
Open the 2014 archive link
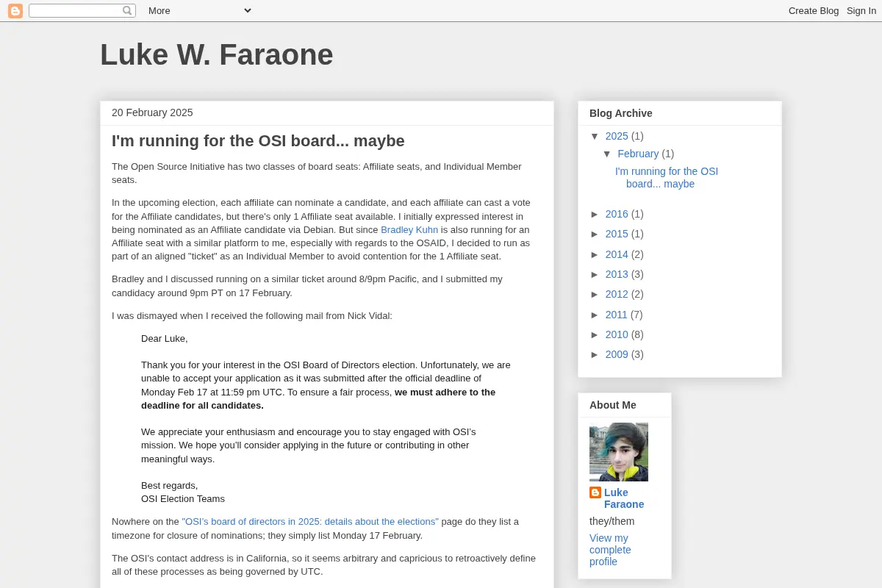tap(617, 254)
